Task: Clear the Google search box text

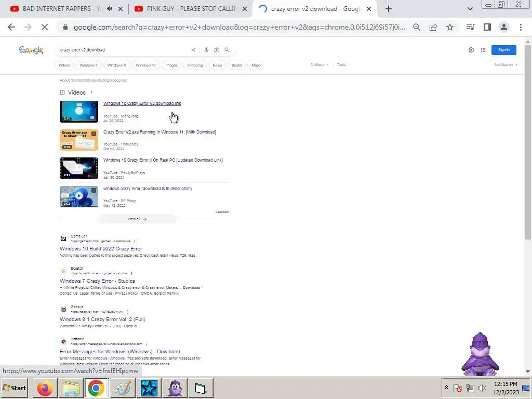Action: pyautogui.click(x=193, y=50)
